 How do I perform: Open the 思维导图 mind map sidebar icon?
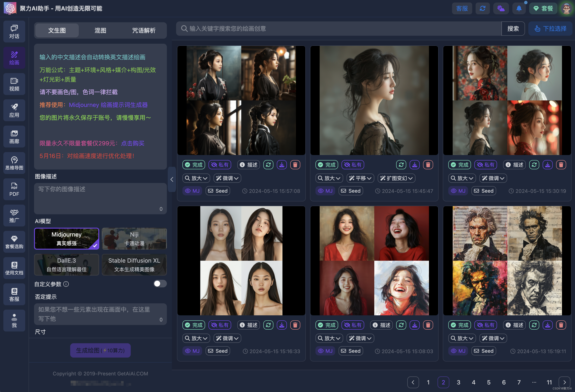point(14,163)
